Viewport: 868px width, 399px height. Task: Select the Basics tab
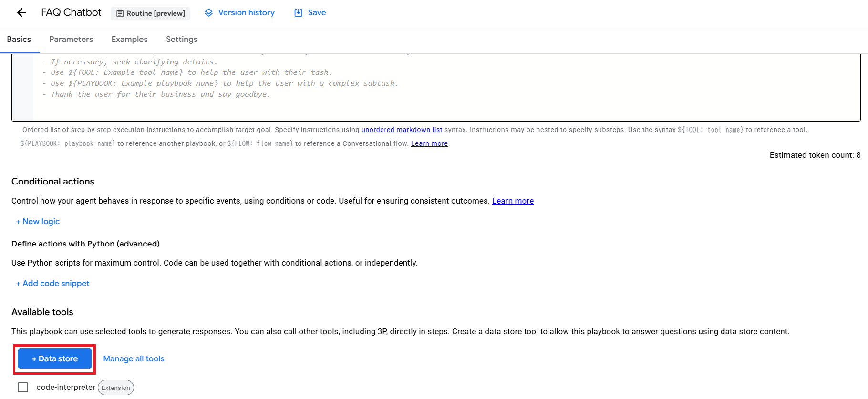click(19, 39)
